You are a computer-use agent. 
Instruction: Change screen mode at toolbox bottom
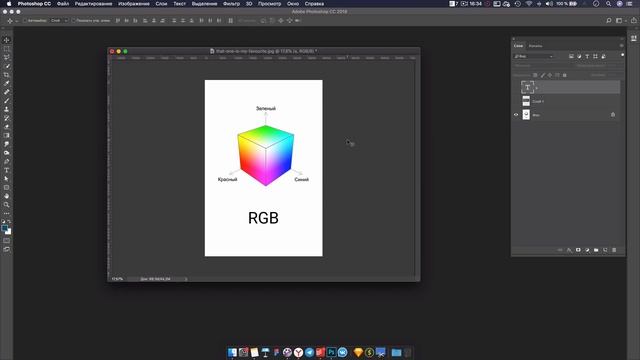pos(7,249)
